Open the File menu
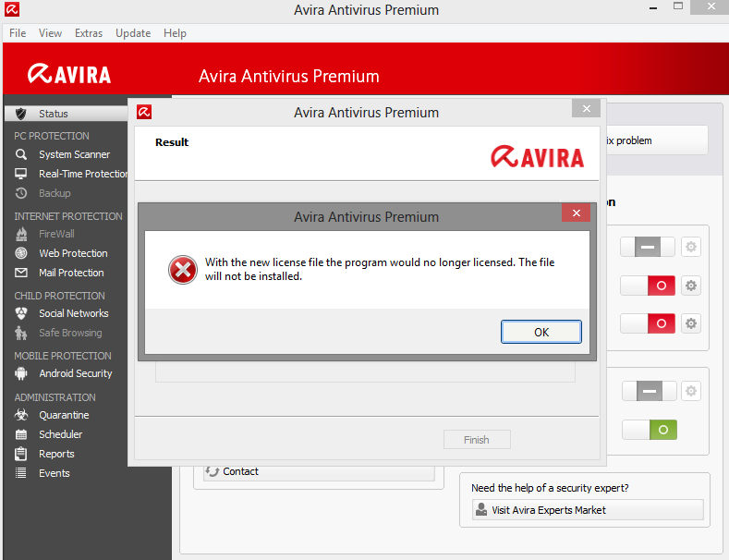 click(x=18, y=33)
